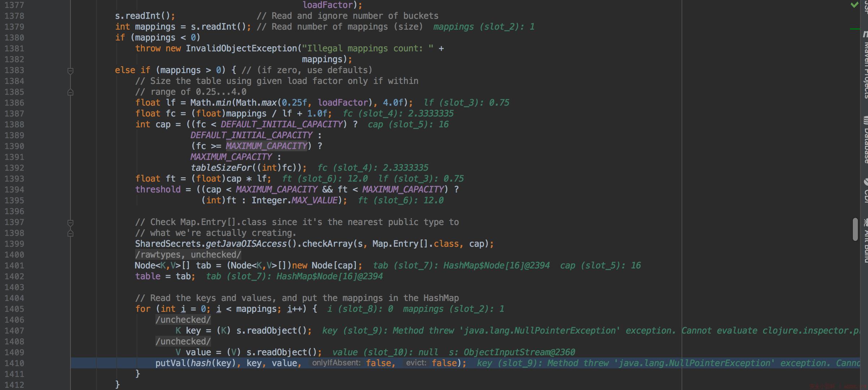
Task: Collapse the fold marker at line 1383
Action: click(x=70, y=71)
